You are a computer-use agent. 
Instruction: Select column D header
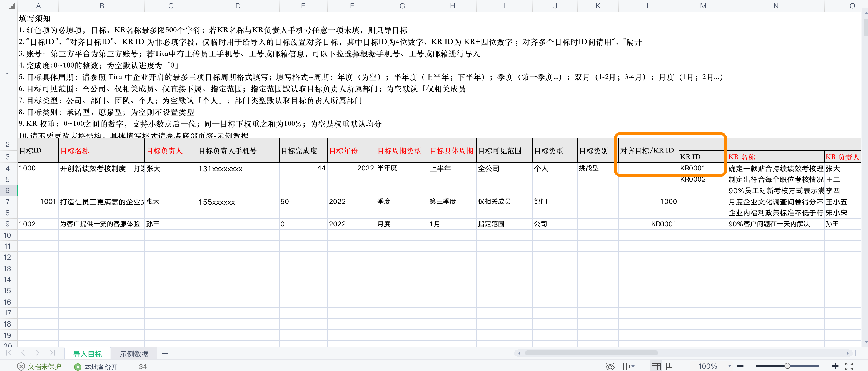coord(238,6)
